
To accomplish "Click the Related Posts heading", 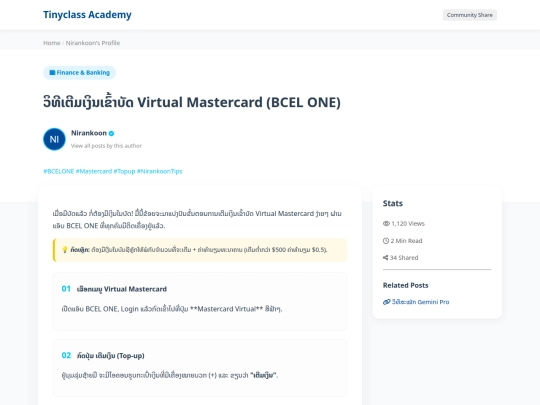I will pyautogui.click(x=405, y=285).
